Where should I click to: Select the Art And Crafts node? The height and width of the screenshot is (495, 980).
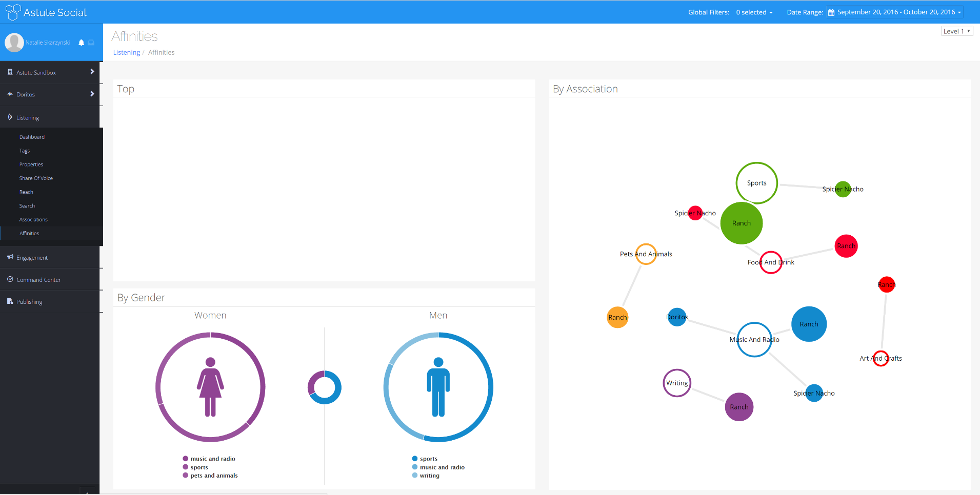tap(881, 358)
